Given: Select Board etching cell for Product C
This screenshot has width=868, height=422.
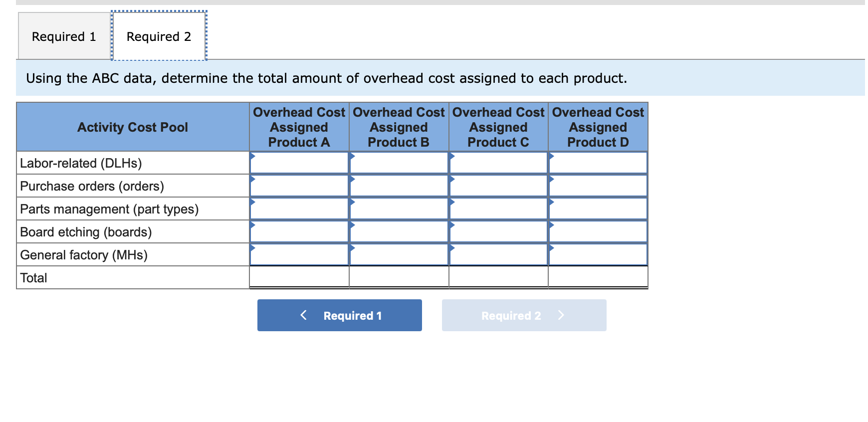Looking at the screenshot, I should [499, 231].
